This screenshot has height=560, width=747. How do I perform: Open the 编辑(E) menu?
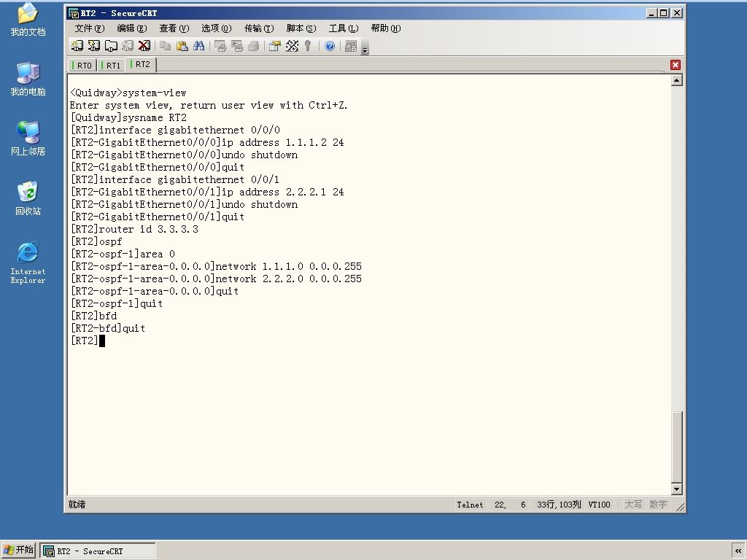coord(132,28)
